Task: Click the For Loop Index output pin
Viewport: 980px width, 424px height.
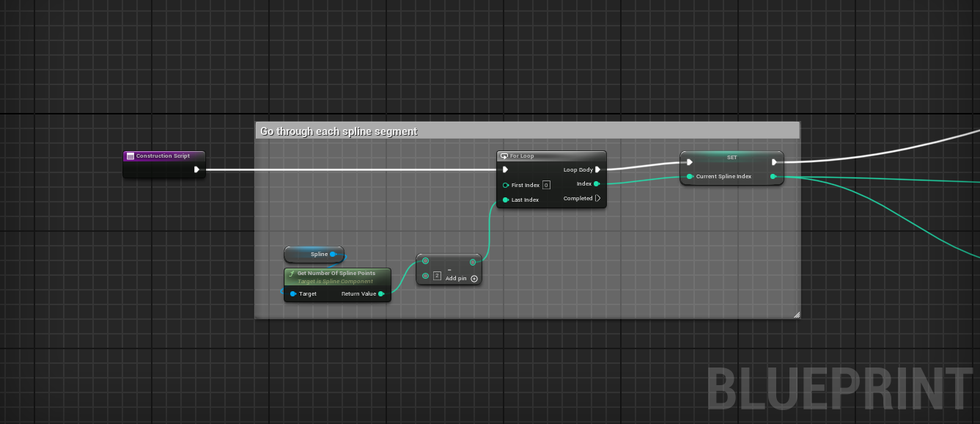Action: [x=597, y=183]
